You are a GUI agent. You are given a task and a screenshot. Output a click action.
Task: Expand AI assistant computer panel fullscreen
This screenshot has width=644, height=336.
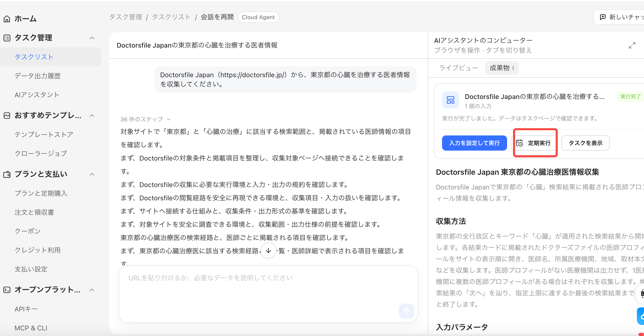tap(632, 45)
